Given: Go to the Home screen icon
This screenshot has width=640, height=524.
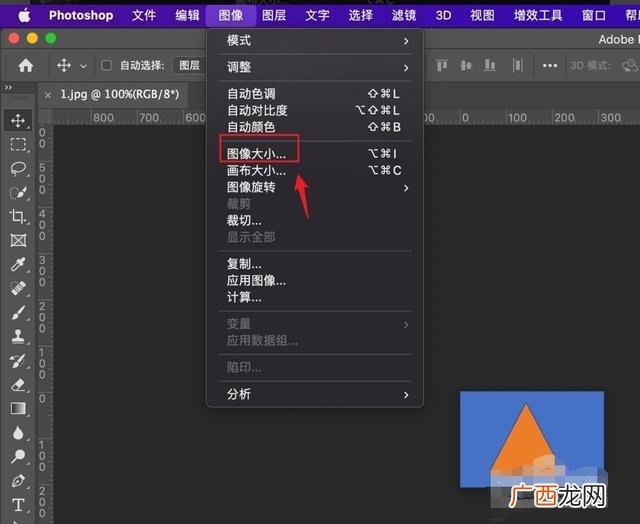Looking at the screenshot, I should [25, 65].
